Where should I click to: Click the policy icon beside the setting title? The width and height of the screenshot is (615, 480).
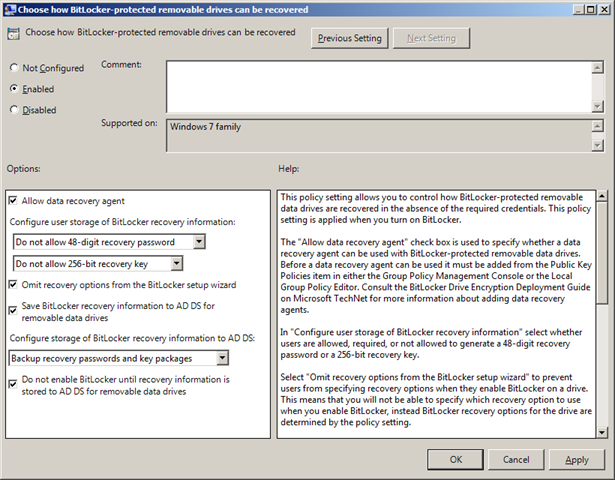[12, 34]
